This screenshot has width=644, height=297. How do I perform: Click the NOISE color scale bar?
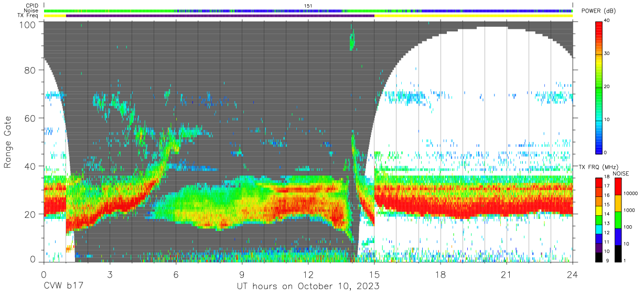[x=619, y=219]
